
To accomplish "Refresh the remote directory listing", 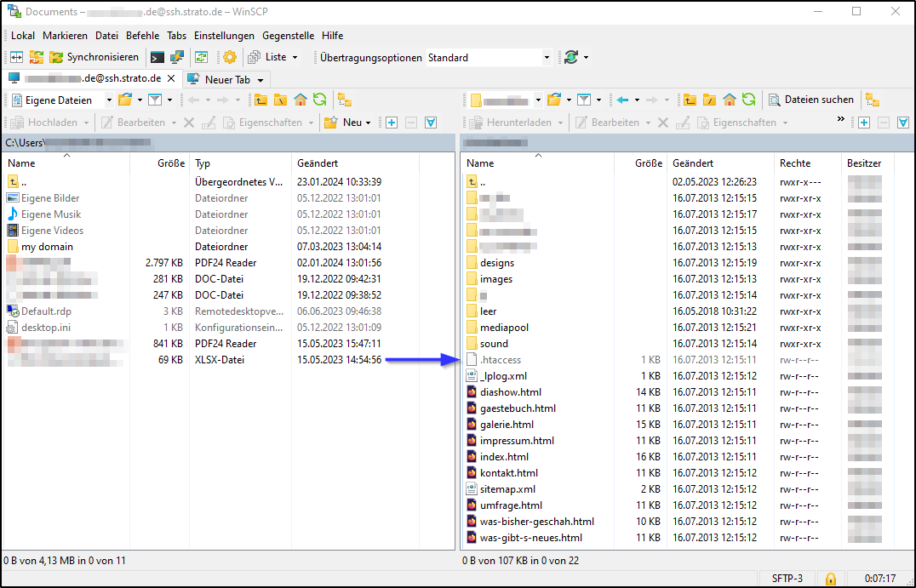I will point(748,99).
